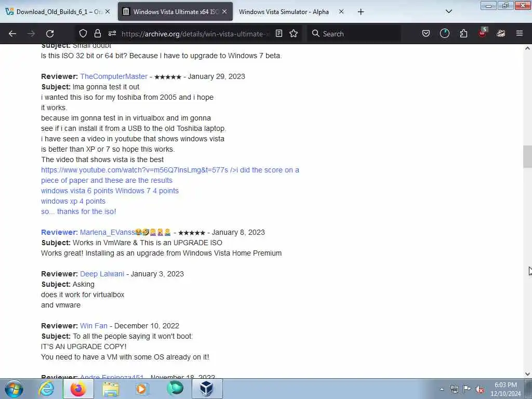Click 'IT'S AN UPGRADE COPY!' text

[x=84, y=347]
